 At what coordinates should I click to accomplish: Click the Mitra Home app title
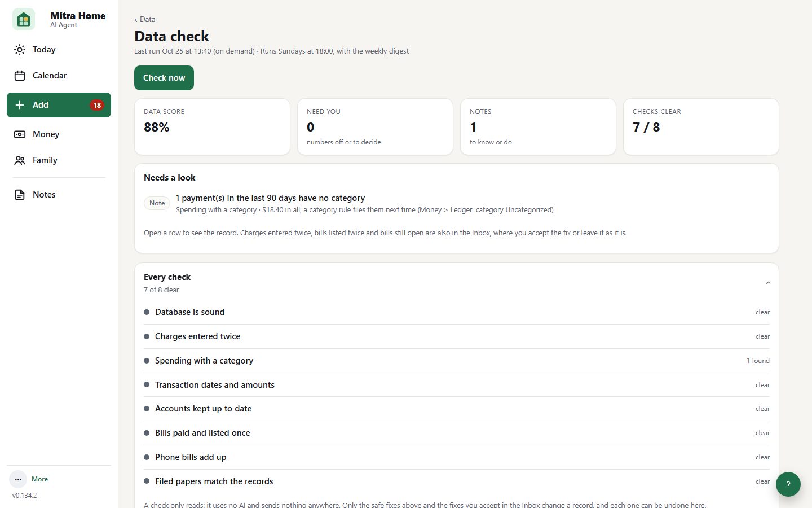pyautogui.click(x=78, y=16)
